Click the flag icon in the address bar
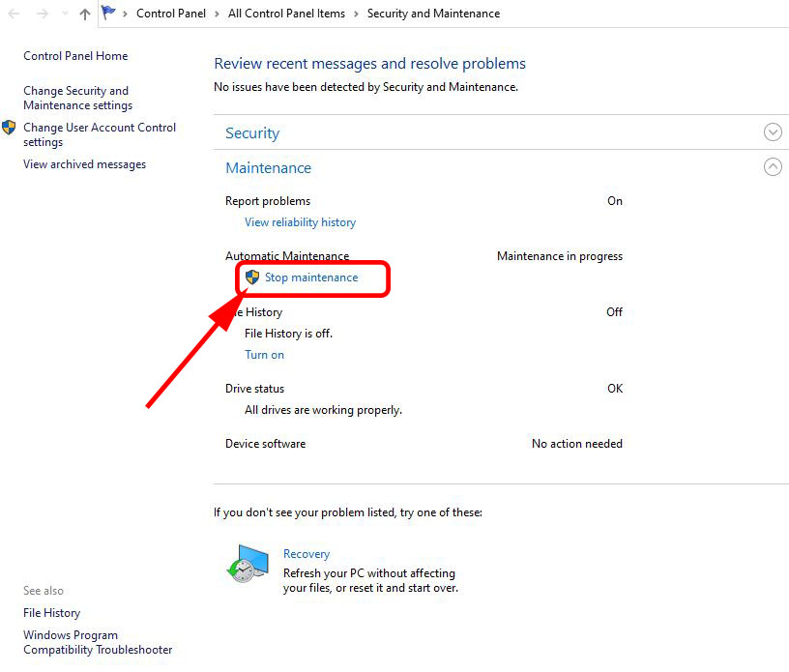The height and width of the screenshot is (672, 789). click(109, 12)
